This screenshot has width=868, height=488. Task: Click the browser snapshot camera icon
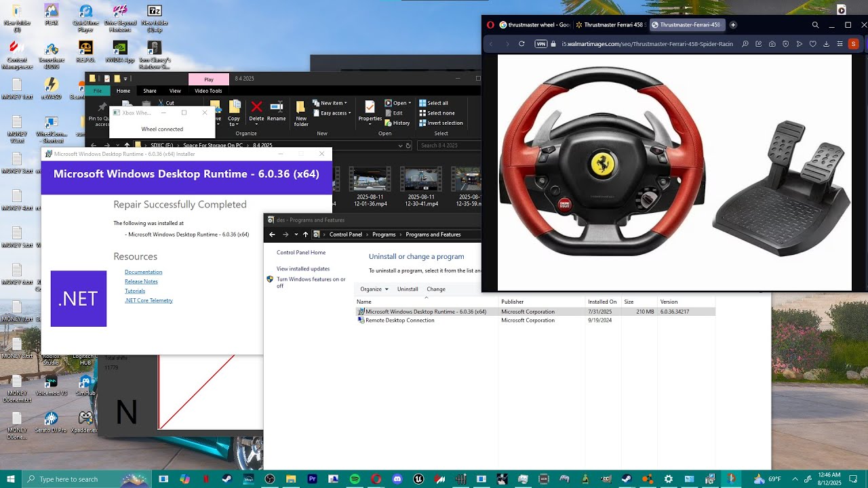(772, 43)
